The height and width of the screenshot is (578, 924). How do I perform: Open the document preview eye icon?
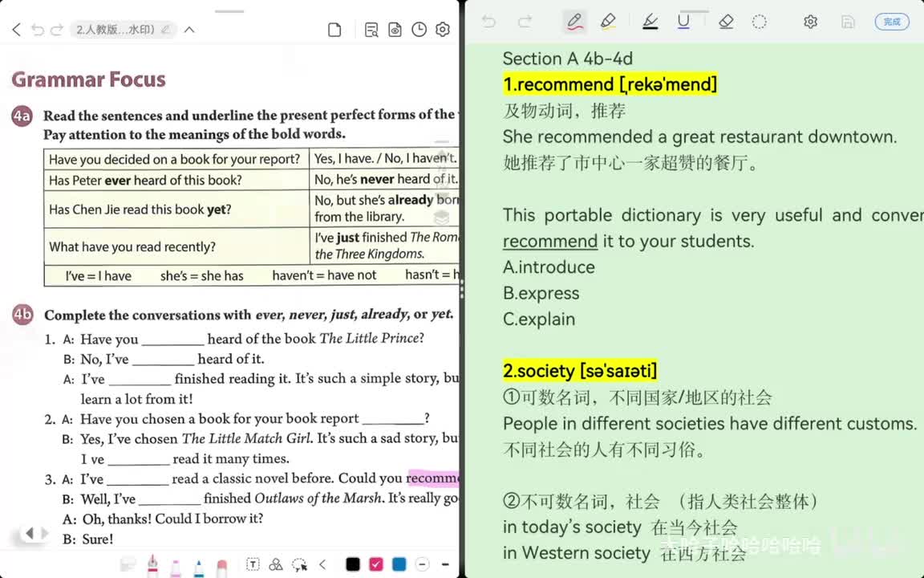[x=395, y=30]
